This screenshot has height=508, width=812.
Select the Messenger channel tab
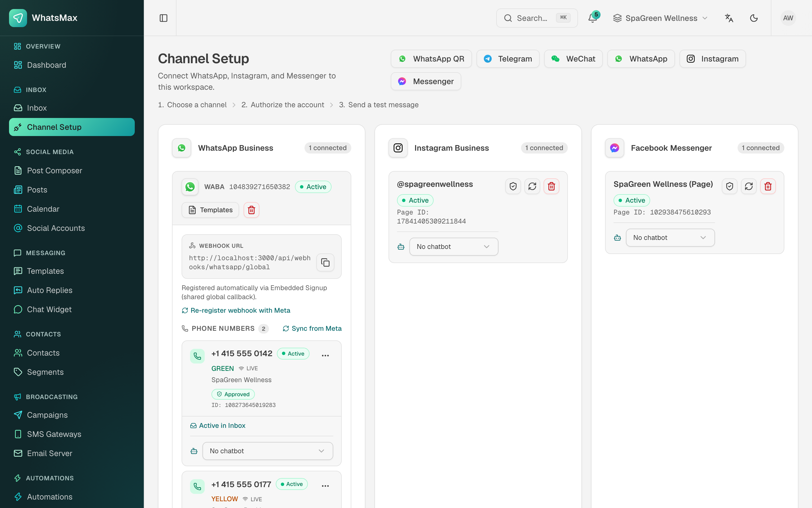tap(426, 81)
